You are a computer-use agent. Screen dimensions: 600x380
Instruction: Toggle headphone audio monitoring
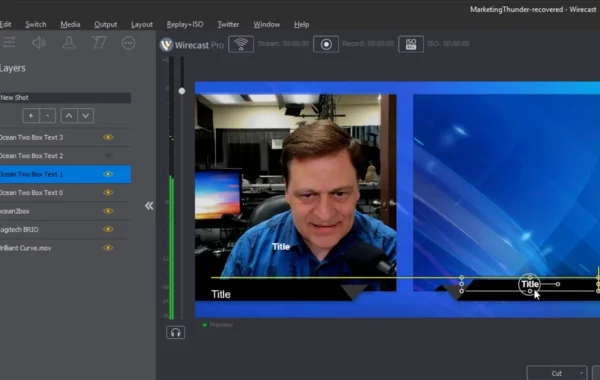click(176, 332)
